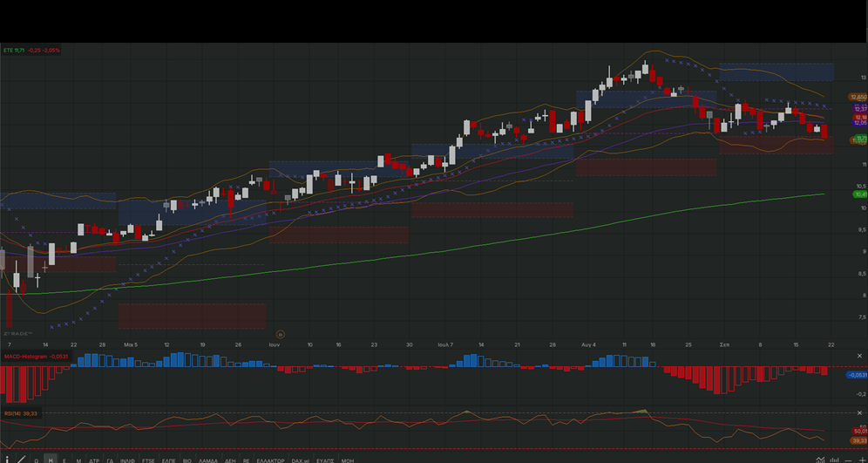Select the Ω timeframe button
The image size is (868, 463).
pyautogui.click(x=36, y=460)
